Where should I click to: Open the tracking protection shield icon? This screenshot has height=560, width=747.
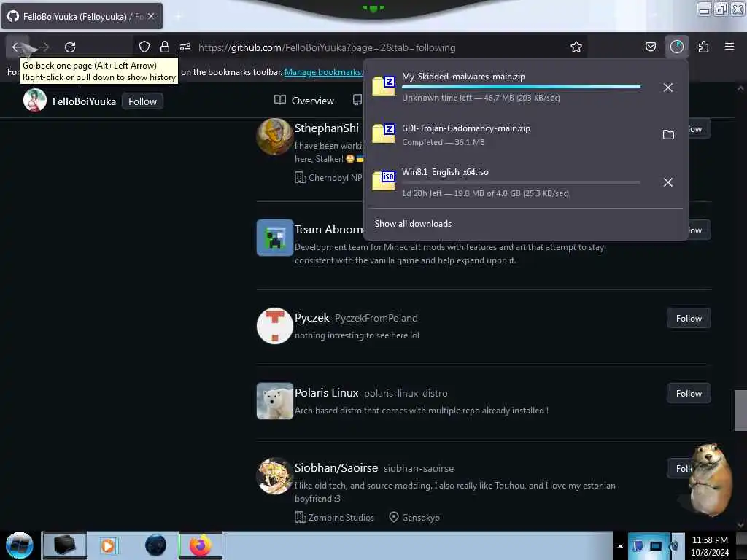click(144, 47)
